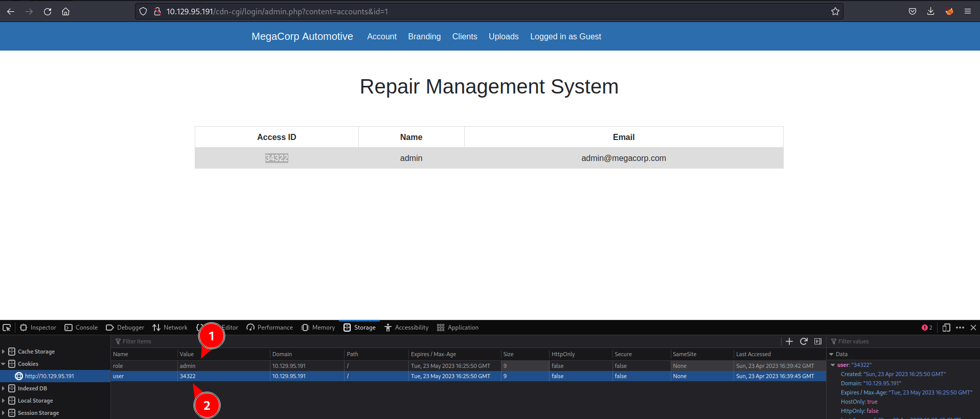Image resolution: width=980 pixels, height=419 pixels.
Task: Click the role cookie value admin
Action: pyautogui.click(x=188, y=366)
